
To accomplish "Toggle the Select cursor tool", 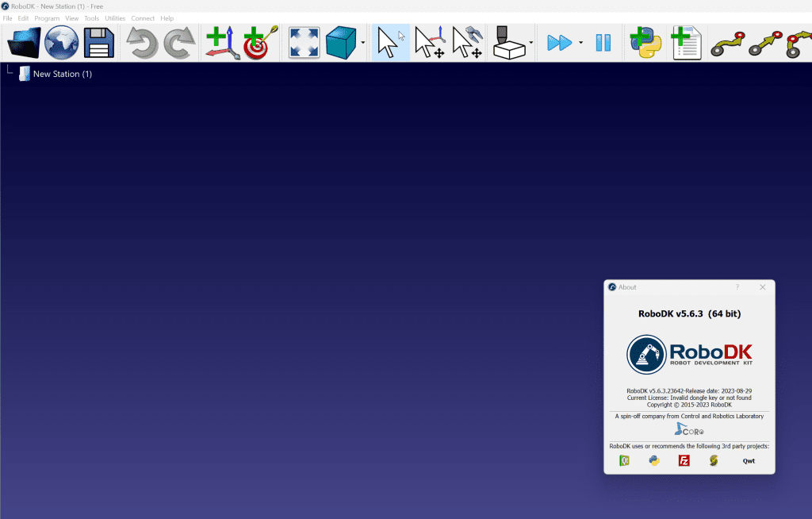I will click(390, 43).
